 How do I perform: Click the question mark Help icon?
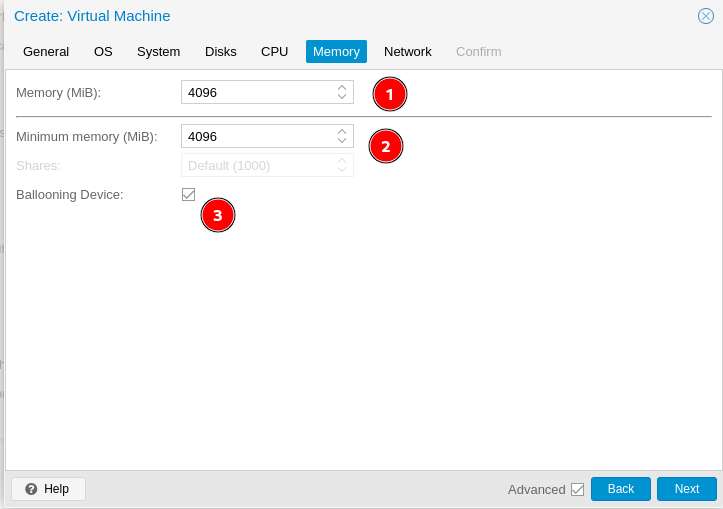(x=31, y=489)
